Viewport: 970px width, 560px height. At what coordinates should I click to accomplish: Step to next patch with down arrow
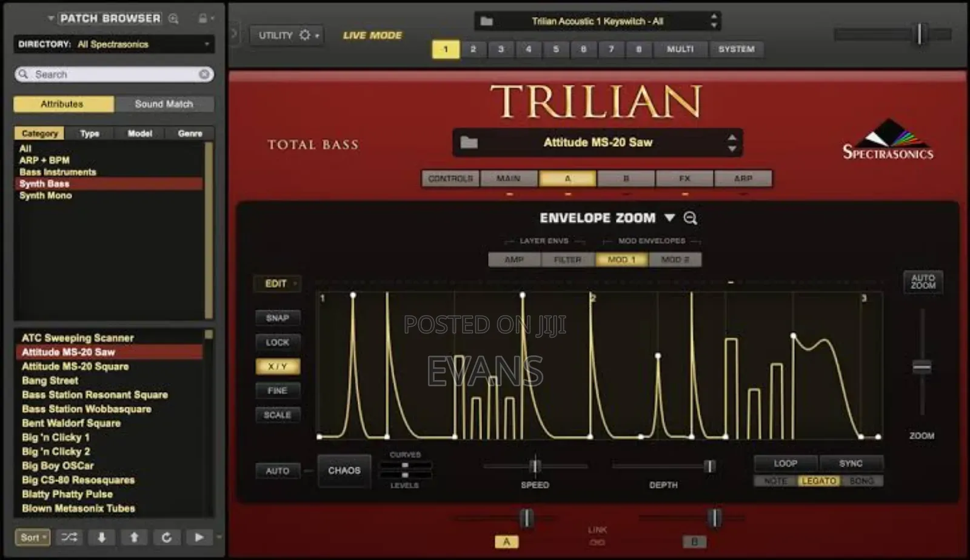coord(101,537)
